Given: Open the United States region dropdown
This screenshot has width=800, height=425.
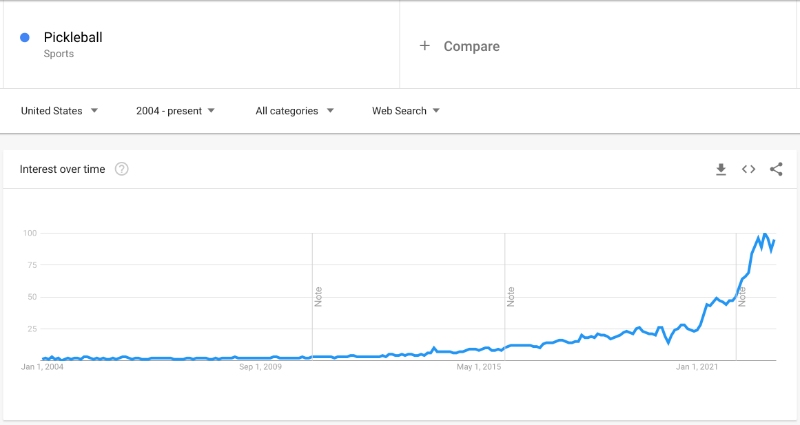Looking at the screenshot, I should coord(60,111).
